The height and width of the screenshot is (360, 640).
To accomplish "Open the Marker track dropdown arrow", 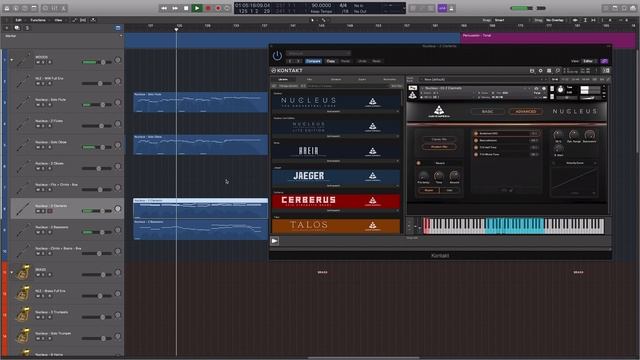I will (121, 36).
